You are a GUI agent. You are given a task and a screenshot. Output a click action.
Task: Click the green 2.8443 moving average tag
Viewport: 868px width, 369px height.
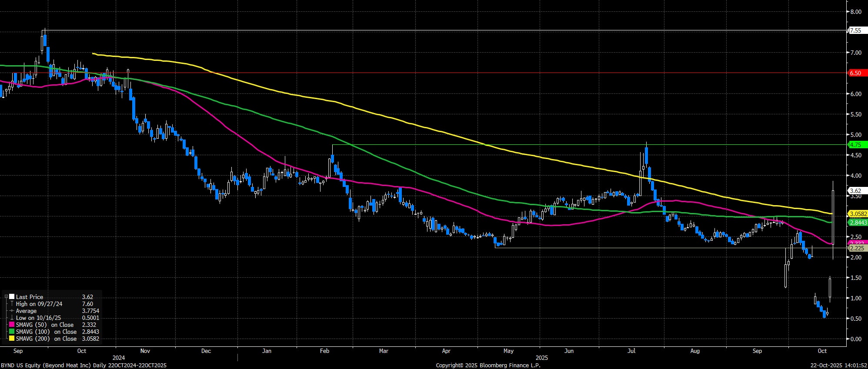pyautogui.click(x=858, y=223)
